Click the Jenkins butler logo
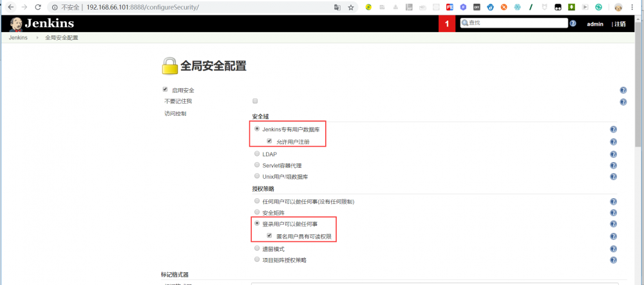 16,24
